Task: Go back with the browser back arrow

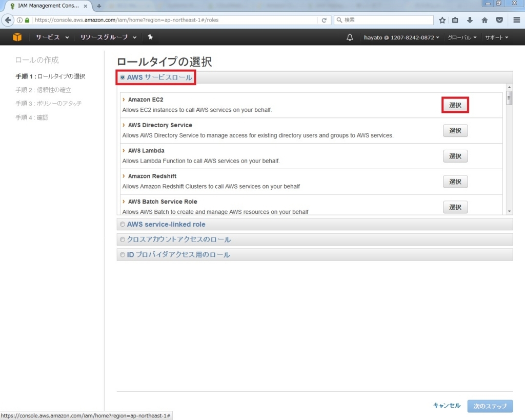Action: (8, 20)
